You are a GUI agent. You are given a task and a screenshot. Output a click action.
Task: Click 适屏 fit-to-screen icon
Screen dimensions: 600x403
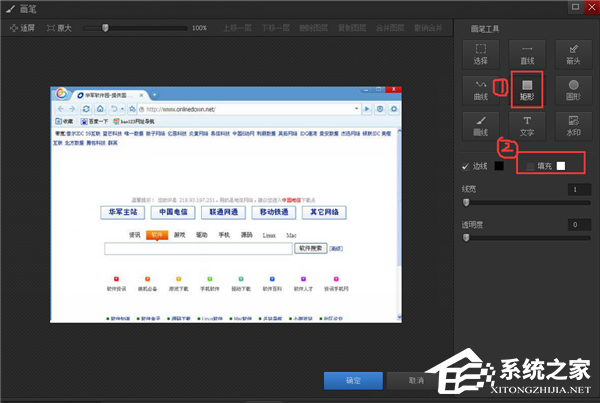[x=22, y=28]
